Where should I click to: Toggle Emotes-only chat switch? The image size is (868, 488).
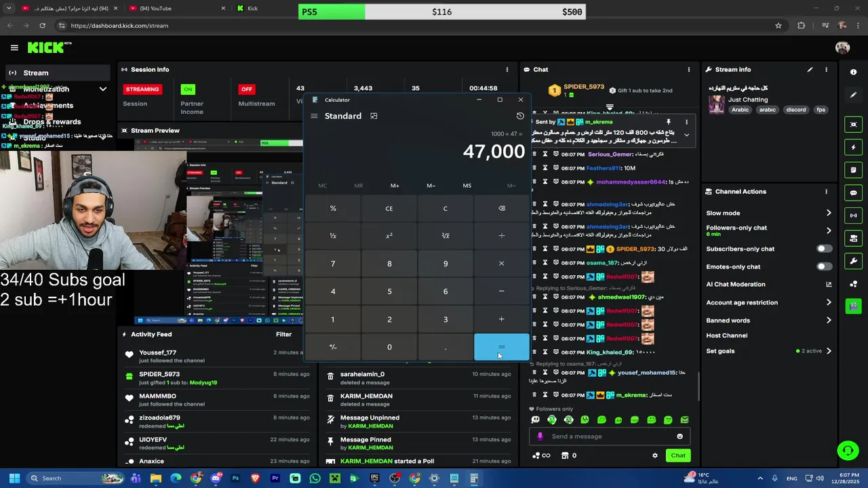[824, 266]
